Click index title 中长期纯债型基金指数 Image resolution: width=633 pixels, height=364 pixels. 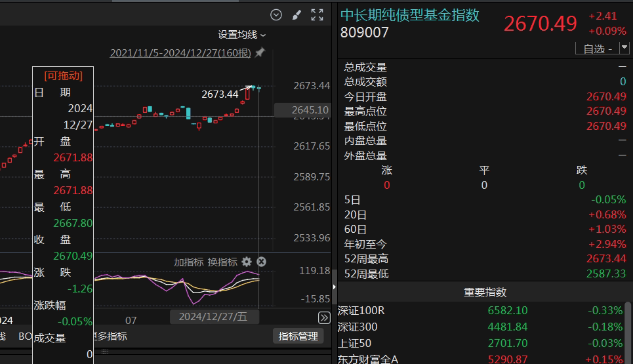click(x=410, y=15)
